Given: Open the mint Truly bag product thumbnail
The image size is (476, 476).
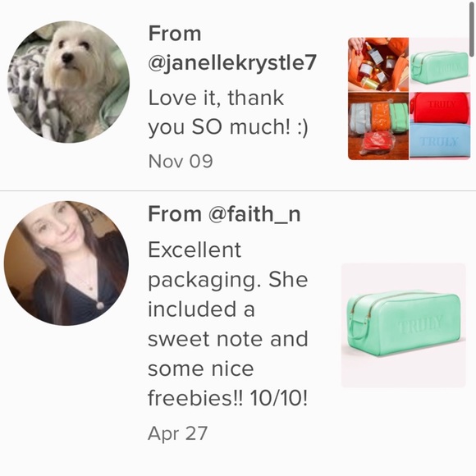Looking at the screenshot, I should coord(404,325).
